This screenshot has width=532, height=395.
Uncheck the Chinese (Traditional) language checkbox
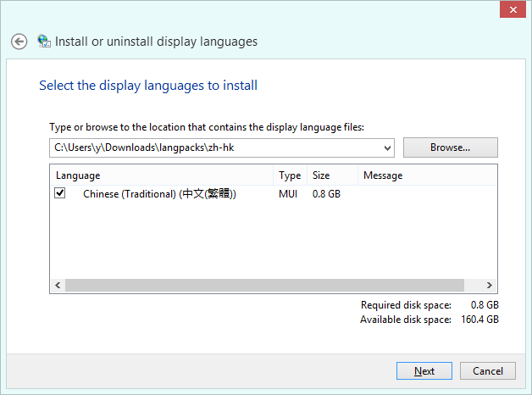tap(59, 193)
